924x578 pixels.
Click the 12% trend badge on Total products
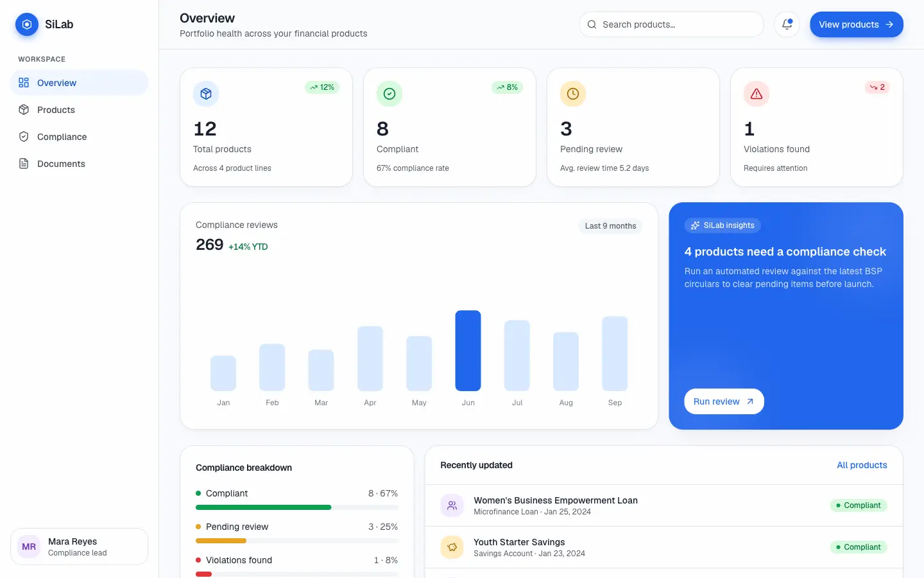pos(322,87)
